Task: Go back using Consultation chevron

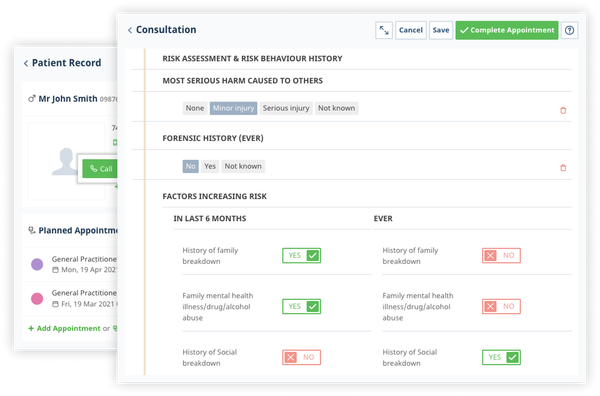Action: (130, 30)
